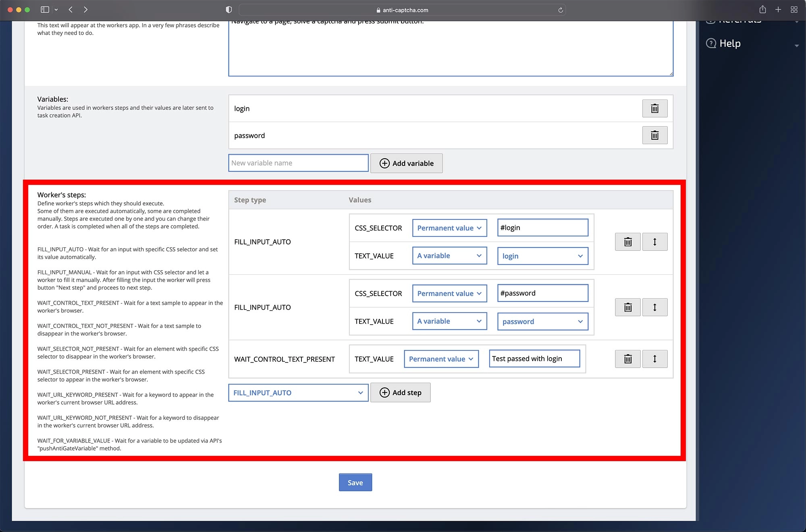
Task: Open the login variable dropdown
Action: click(x=542, y=256)
